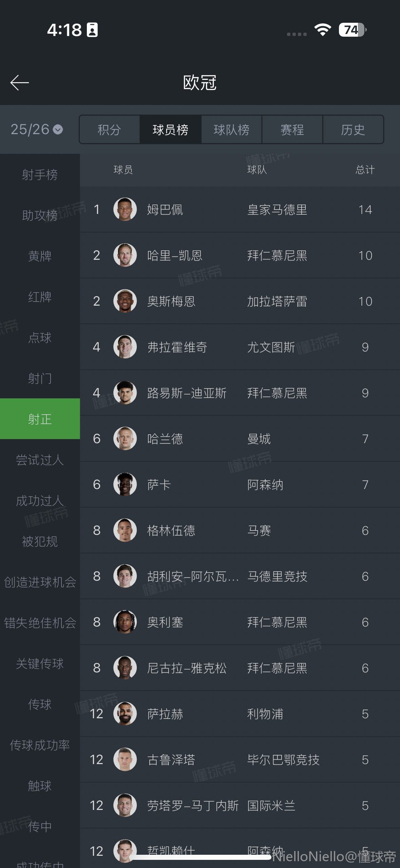Open the 25/26 season dropdown
The image size is (400, 868).
[x=37, y=129]
